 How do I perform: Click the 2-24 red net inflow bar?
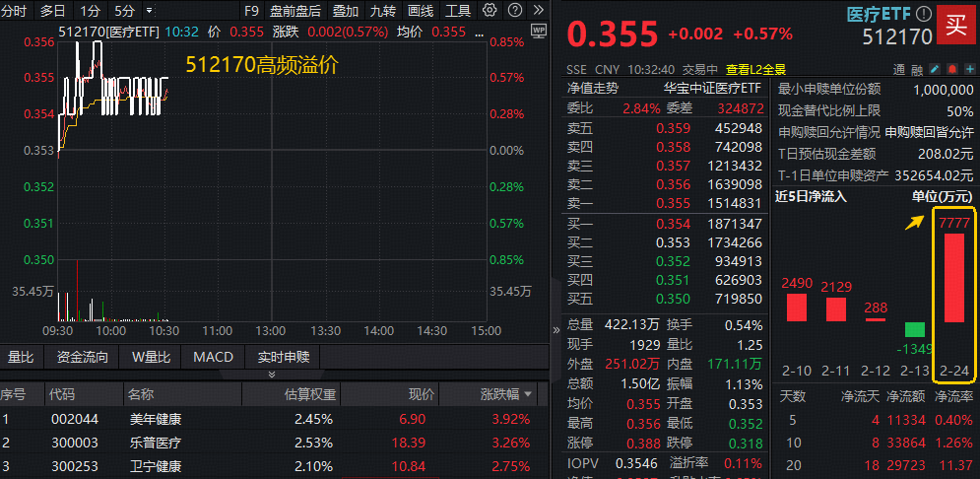tap(953, 278)
